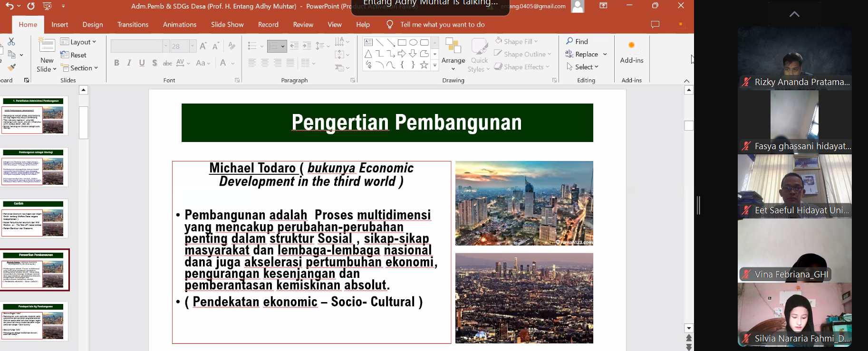Select the Format Painter brush icon
Viewport: 868px width, 351px height.
pos(11,67)
